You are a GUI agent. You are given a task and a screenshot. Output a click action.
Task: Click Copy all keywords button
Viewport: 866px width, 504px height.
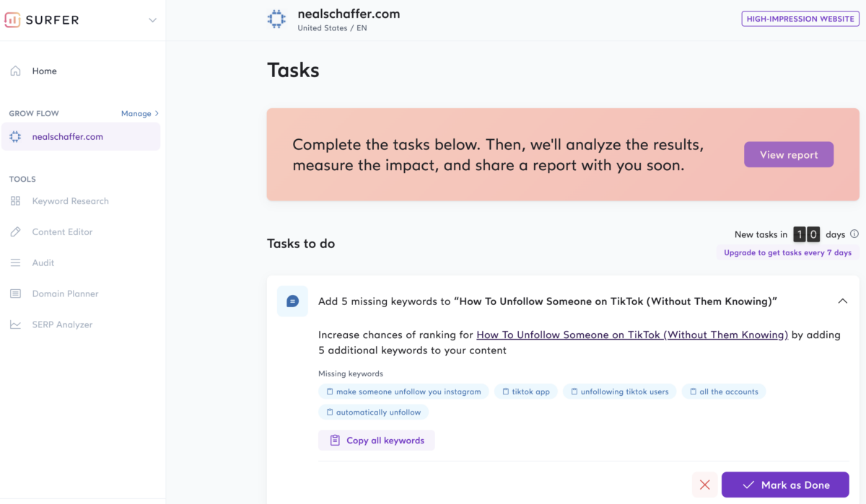tap(376, 441)
